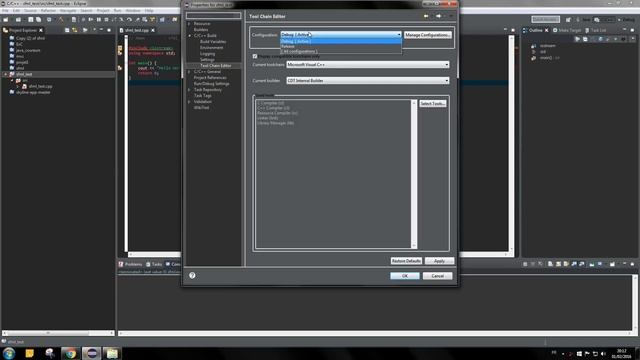
Task: Click the volume icon in system tray
Action: click(603, 353)
